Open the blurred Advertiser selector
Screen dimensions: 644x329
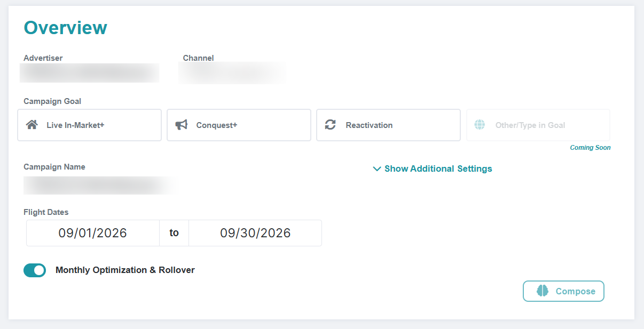coord(90,73)
